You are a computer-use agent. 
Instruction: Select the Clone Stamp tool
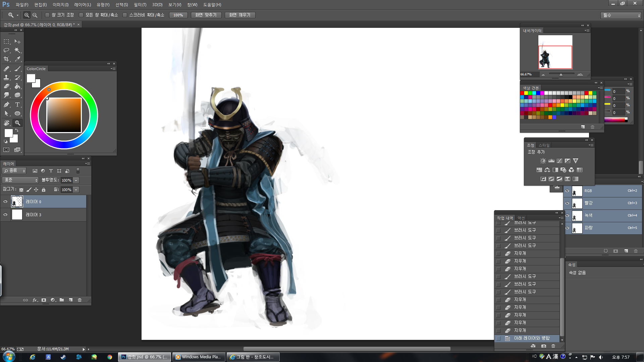point(6,77)
